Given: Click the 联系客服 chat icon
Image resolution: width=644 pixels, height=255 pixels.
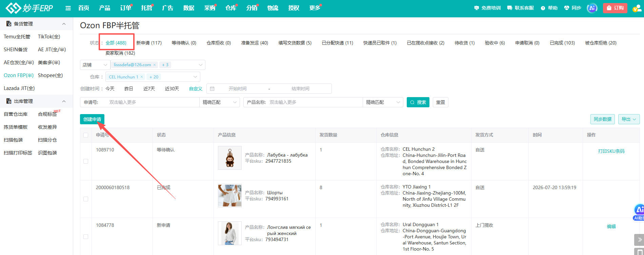Looking at the screenshot, I should coord(509,8).
